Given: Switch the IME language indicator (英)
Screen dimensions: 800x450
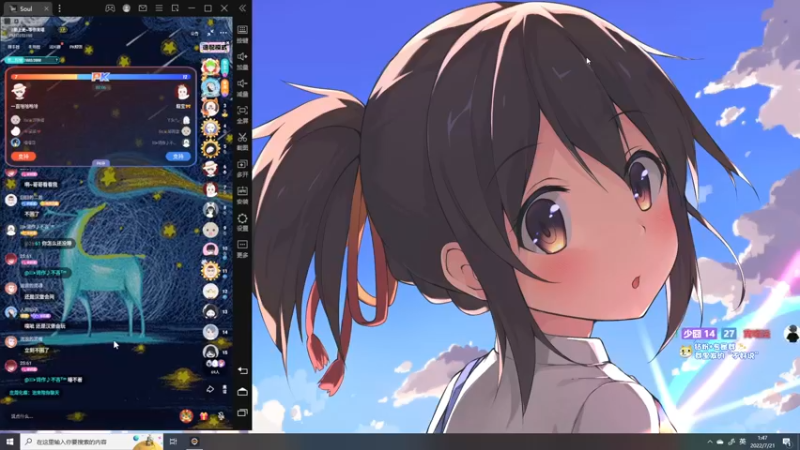Looking at the screenshot, I should pos(742,442).
